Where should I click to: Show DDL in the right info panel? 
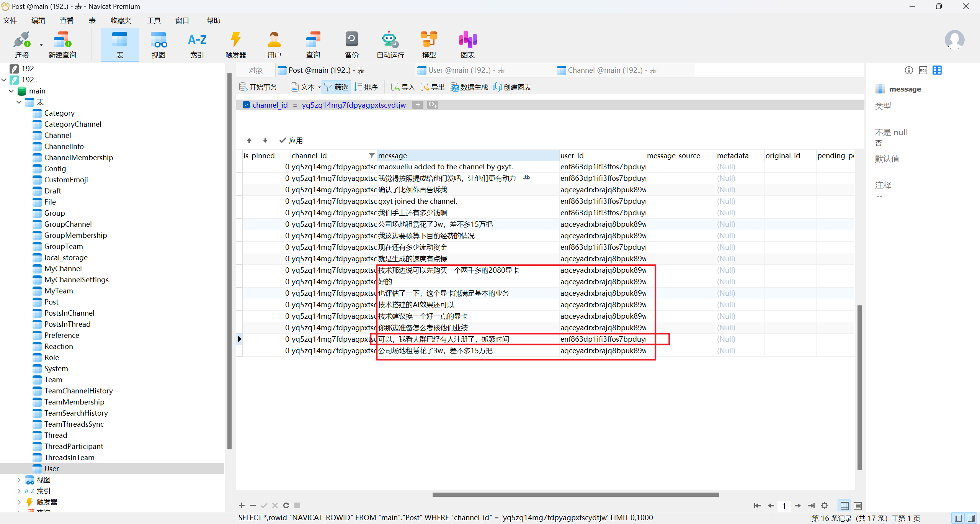[x=923, y=70]
